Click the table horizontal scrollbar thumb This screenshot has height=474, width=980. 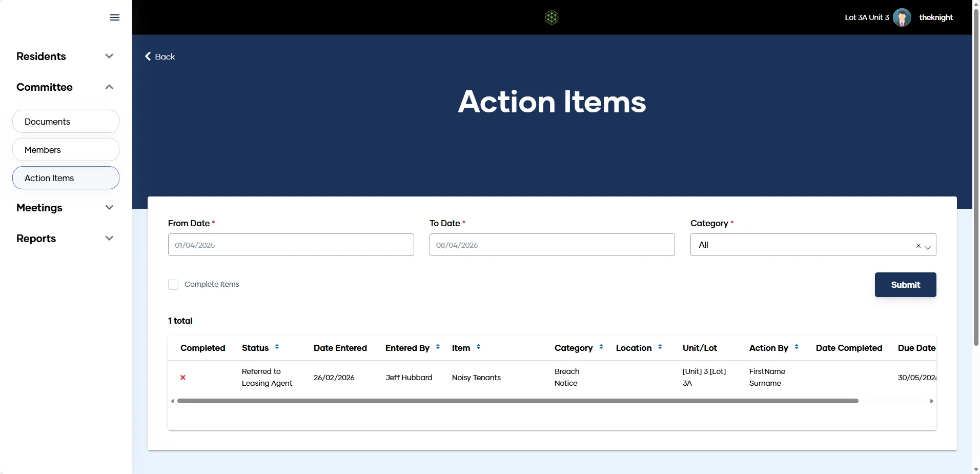coord(518,401)
